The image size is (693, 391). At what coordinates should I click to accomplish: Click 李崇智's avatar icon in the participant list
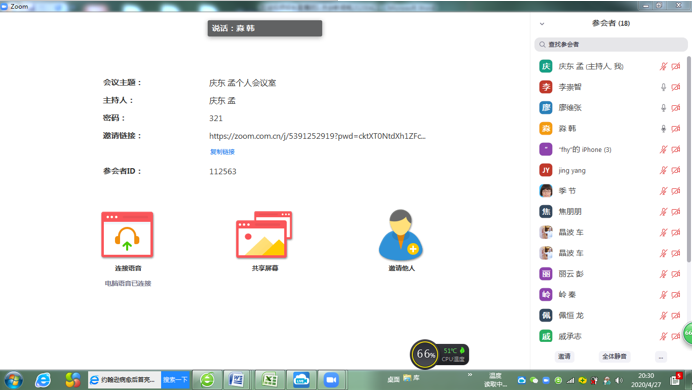(x=546, y=87)
